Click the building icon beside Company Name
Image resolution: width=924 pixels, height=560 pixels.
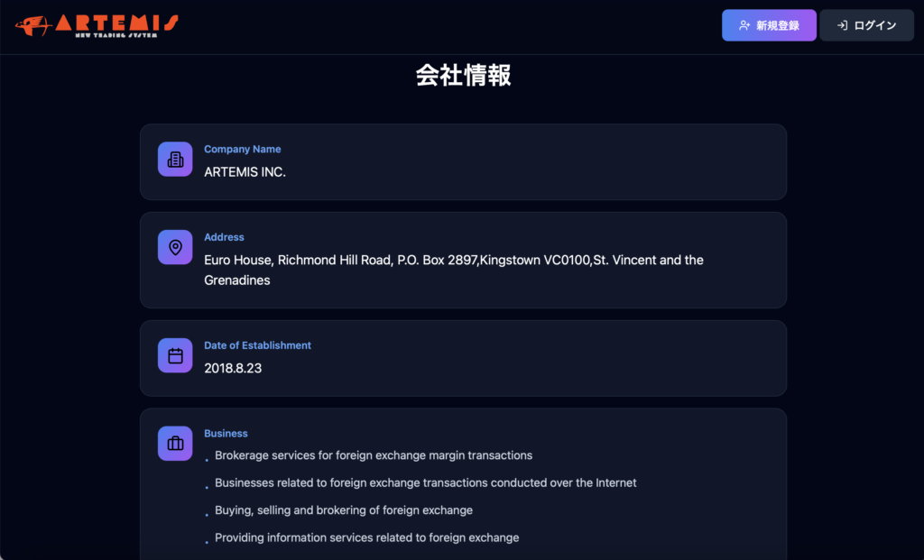tap(175, 159)
